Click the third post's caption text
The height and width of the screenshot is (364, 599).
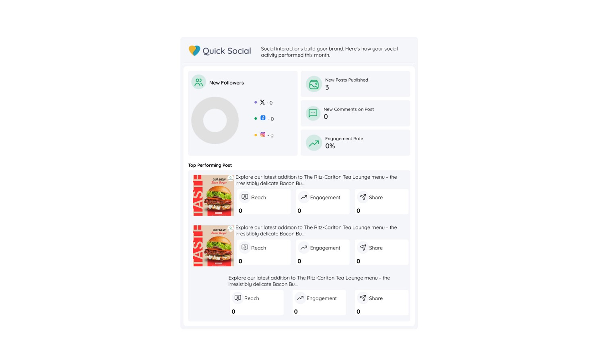coord(309,281)
